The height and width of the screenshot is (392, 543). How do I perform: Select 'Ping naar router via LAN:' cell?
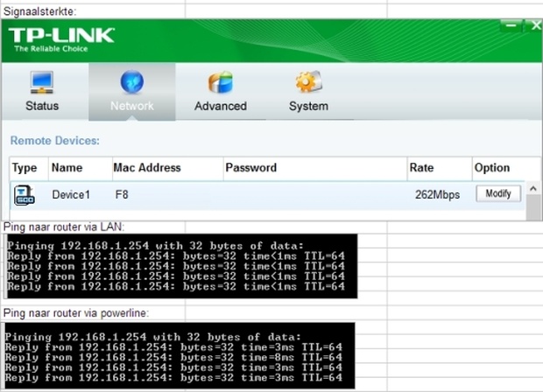[x=64, y=227]
